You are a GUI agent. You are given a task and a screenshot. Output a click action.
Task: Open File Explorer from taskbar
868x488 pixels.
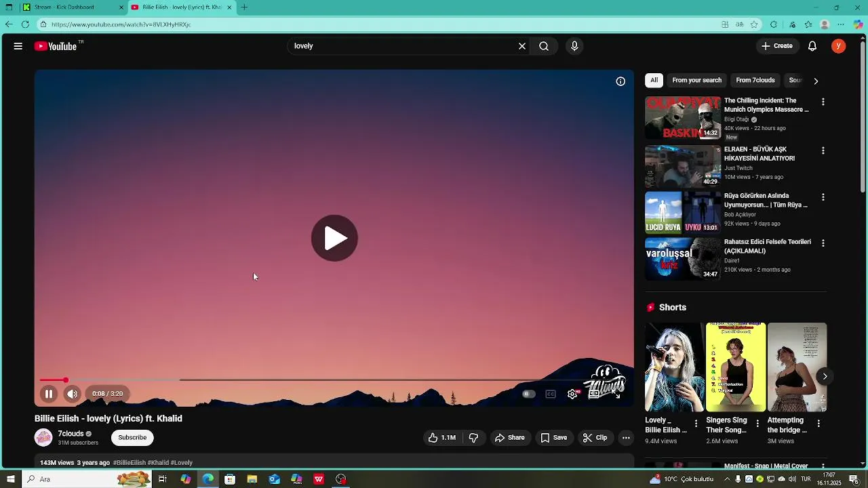coord(252,479)
